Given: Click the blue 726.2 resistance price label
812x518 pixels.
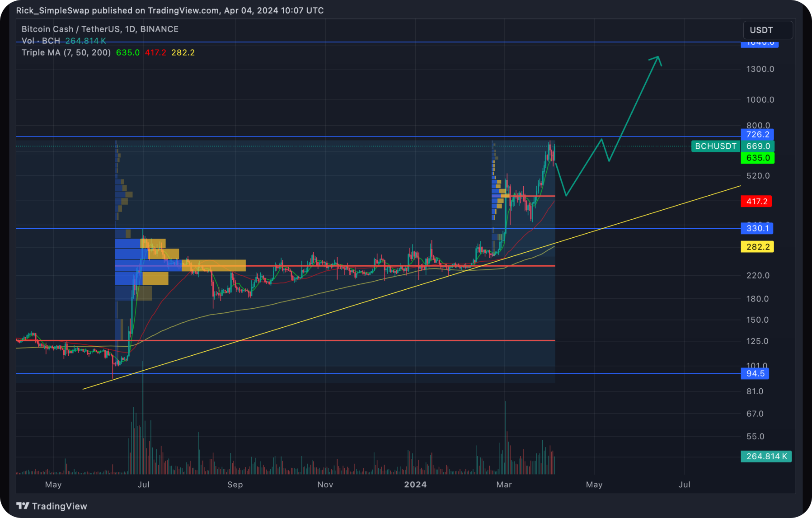Looking at the screenshot, I should pos(757,134).
